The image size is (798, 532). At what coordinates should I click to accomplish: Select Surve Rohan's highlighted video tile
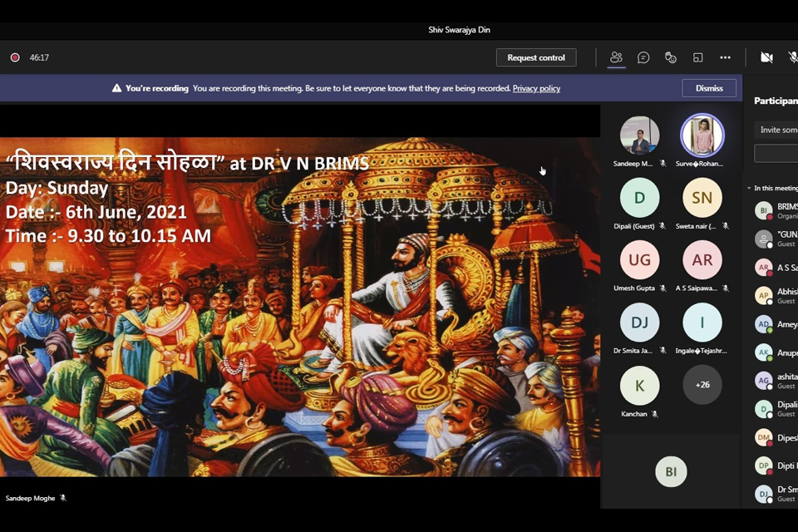702,135
